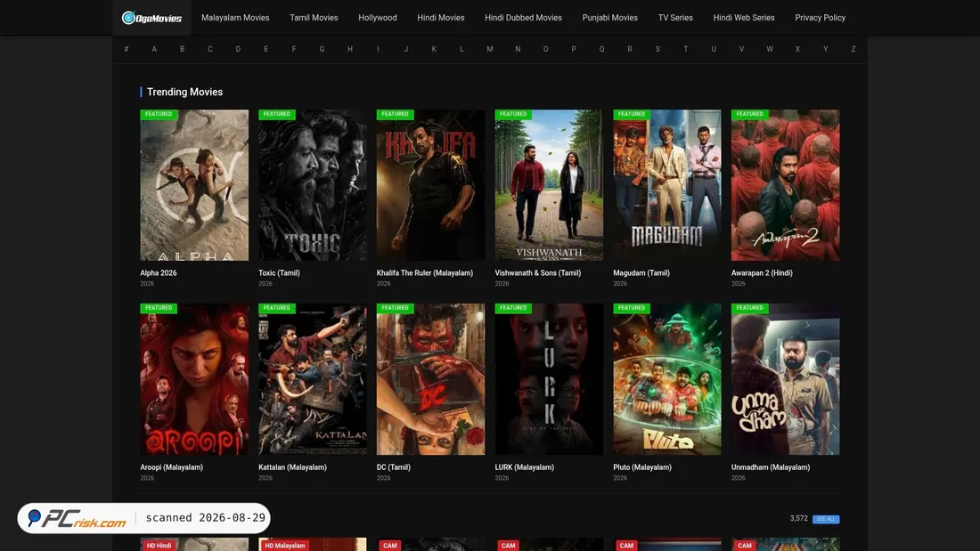Viewport: 980px width, 551px height.
Task: Filter movies by letter G
Action: (322, 49)
